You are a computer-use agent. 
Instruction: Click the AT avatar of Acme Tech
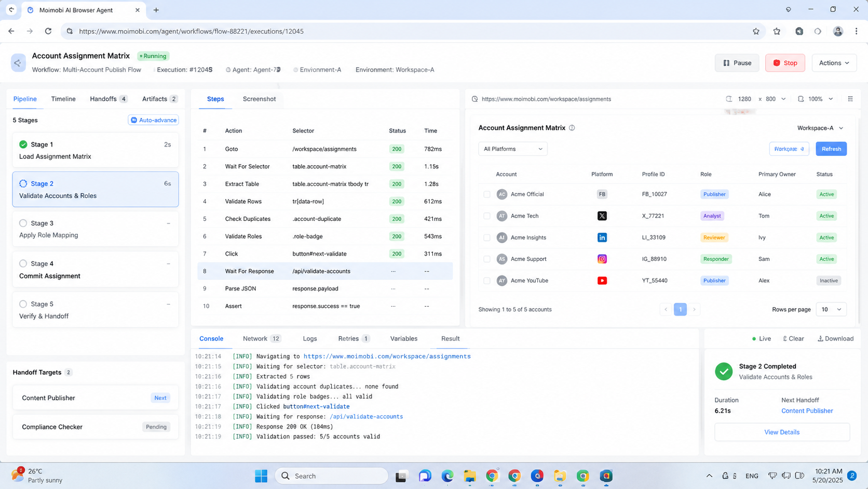(501, 216)
